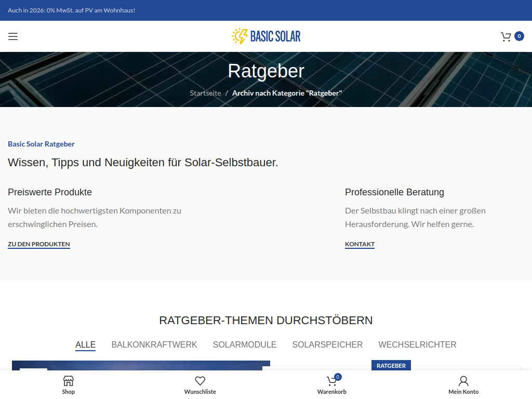This screenshot has width=532, height=399.
Task: Open the Basic Solar Ratgeber link
Action: pyautogui.click(x=41, y=144)
